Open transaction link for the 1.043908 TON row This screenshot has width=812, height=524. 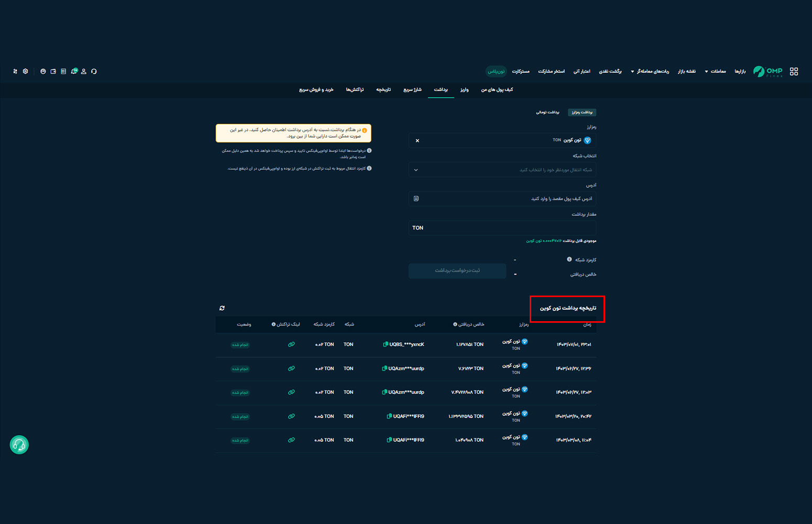pos(291,440)
